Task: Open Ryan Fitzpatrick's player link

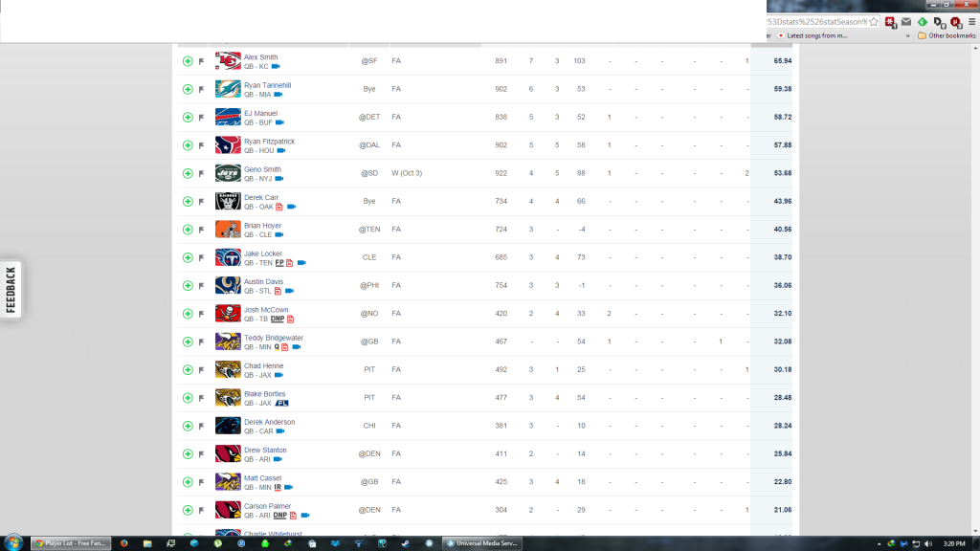Action: click(x=269, y=142)
